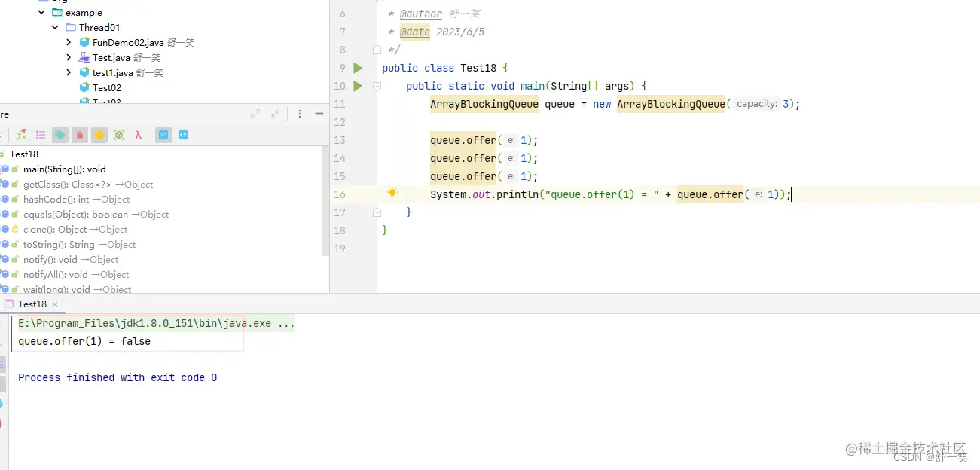
Task: Select the Test18 run tab
Action: coord(32,304)
